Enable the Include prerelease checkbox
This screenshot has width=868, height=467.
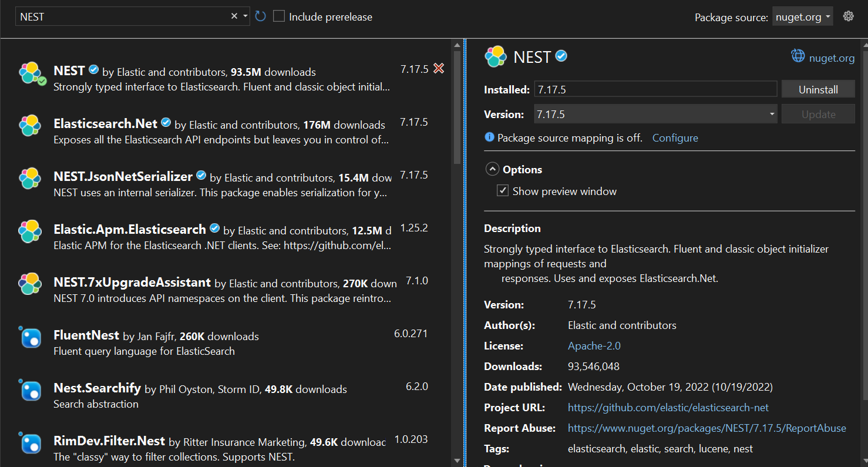280,16
